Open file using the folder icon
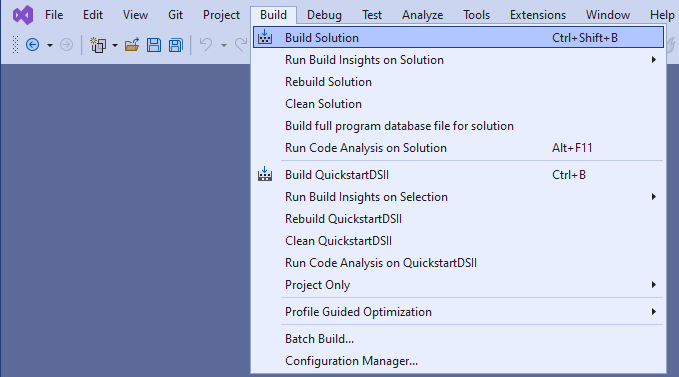 132,45
